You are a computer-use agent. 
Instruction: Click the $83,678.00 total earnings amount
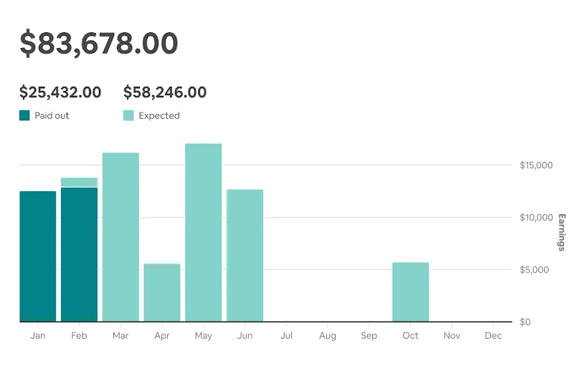click(99, 44)
